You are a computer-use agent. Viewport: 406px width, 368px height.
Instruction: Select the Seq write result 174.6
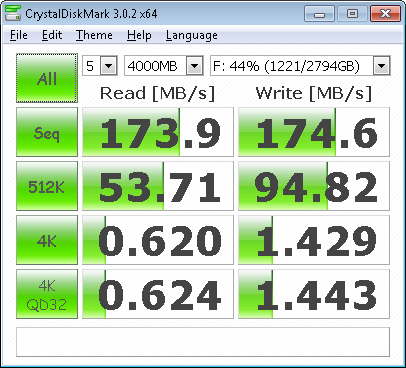point(314,132)
